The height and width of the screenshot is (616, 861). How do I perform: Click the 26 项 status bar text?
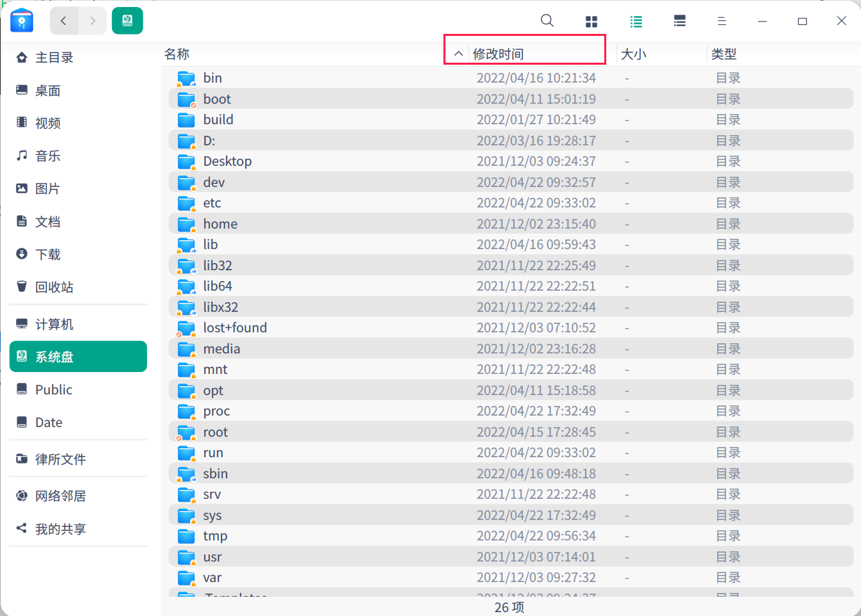pos(510,607)
